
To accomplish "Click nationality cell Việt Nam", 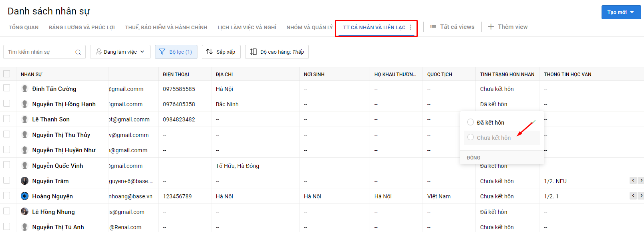I will [x=439, y=196].
